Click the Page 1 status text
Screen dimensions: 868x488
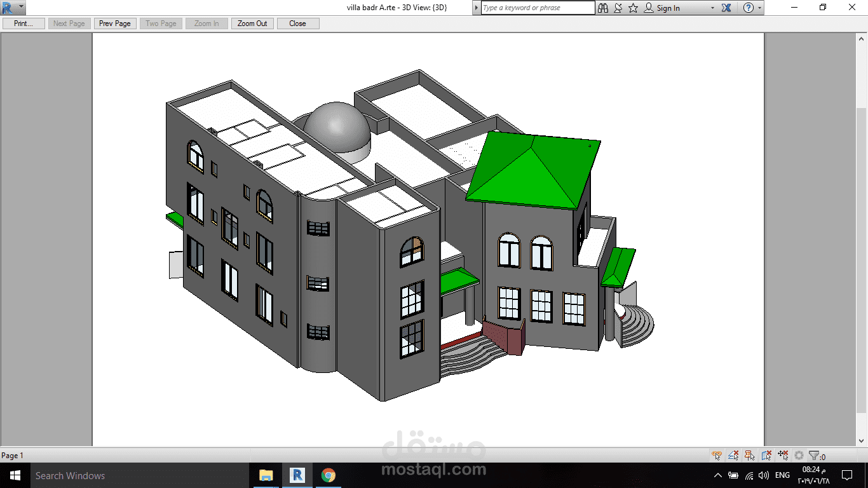coord(12,456)
